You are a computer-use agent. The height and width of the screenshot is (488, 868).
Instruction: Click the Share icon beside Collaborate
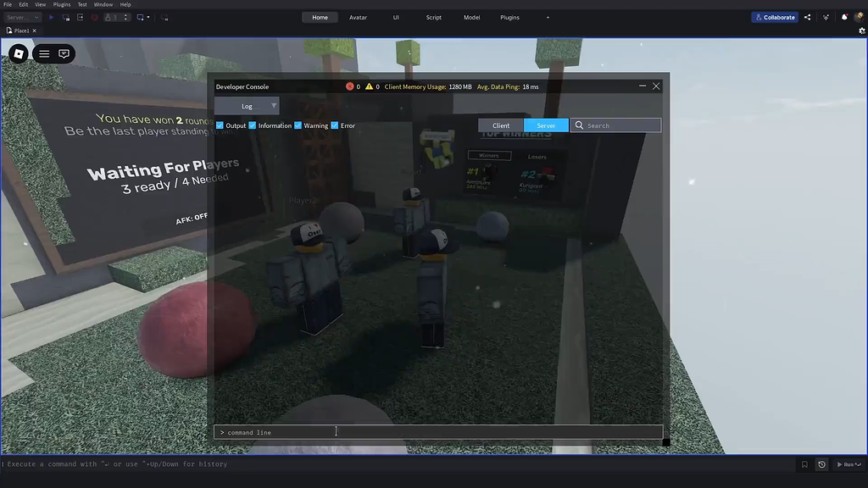[808, 17]
